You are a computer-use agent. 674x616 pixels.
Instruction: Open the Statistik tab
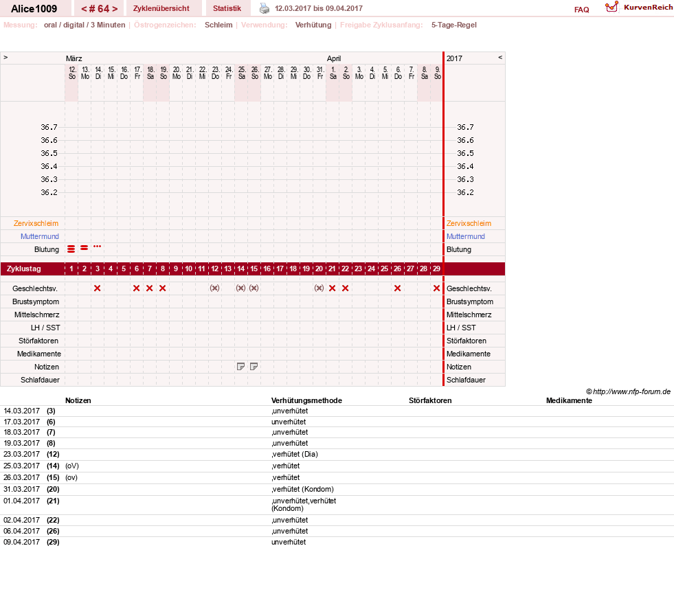(x=227, y=8)
